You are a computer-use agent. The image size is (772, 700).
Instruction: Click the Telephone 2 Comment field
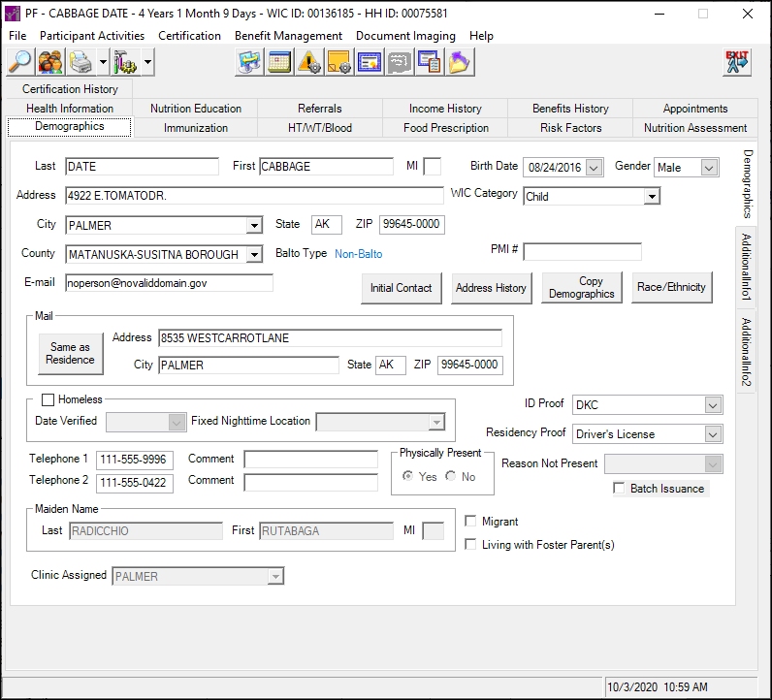coord(310,482)
